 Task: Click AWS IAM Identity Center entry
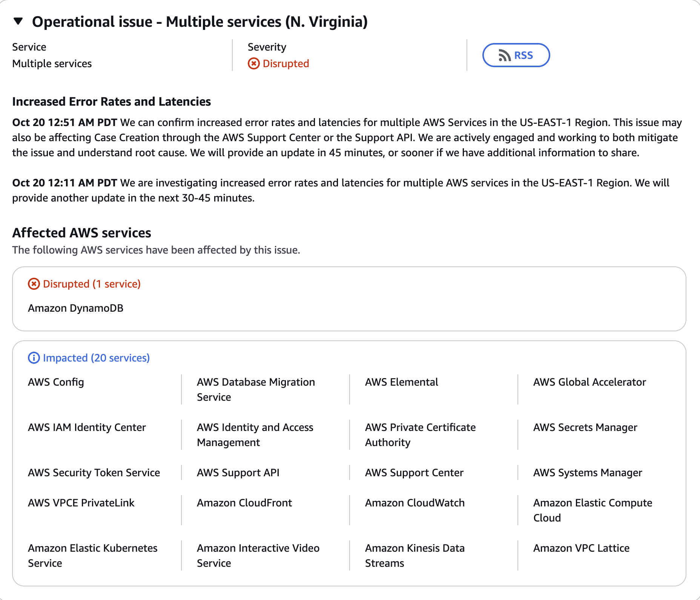point(87,428)
